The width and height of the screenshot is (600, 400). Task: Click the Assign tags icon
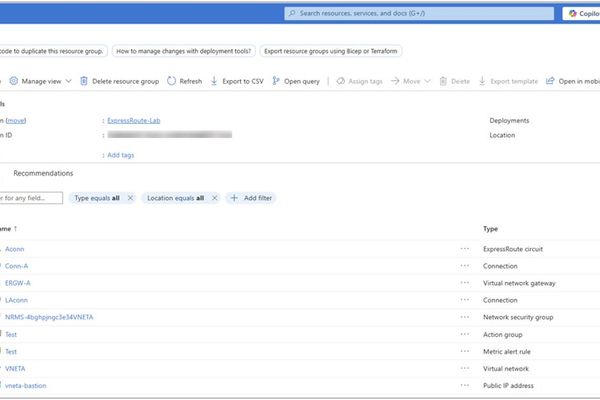[x=341, y=81]
